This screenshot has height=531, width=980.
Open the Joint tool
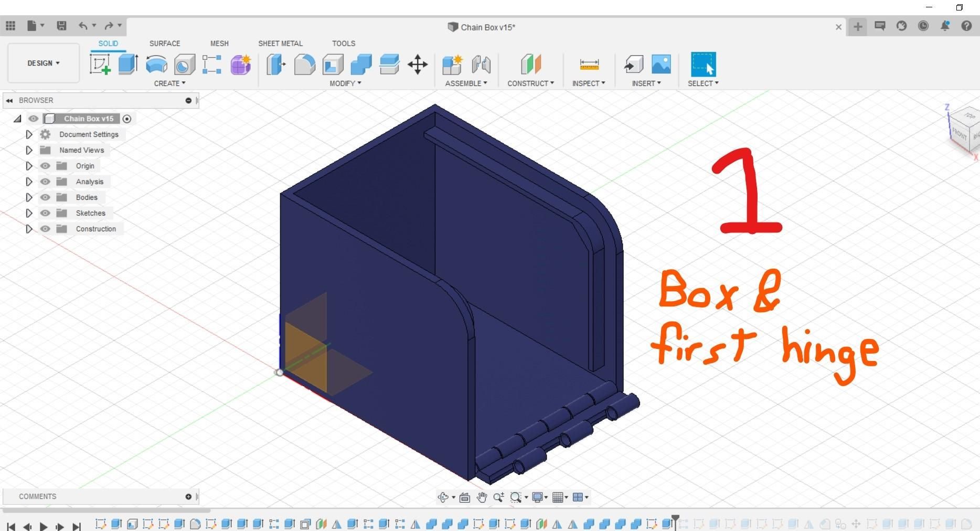tap(481, 64)
